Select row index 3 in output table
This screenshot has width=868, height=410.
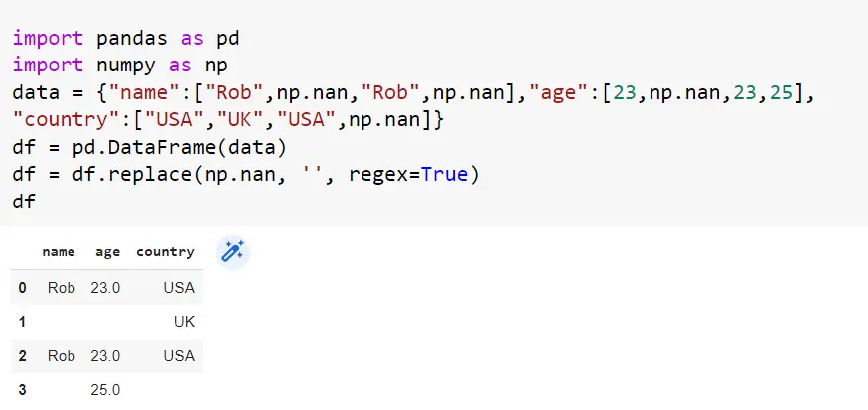click(x=22, y=390)
